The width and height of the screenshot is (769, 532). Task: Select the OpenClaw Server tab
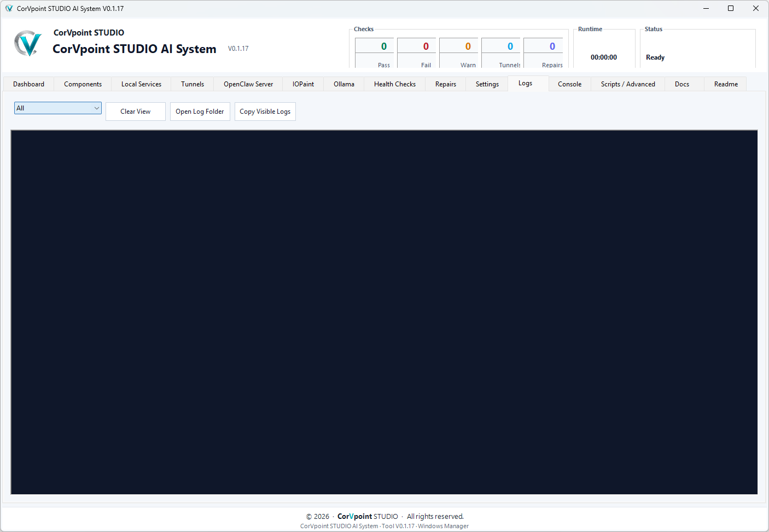248,84
